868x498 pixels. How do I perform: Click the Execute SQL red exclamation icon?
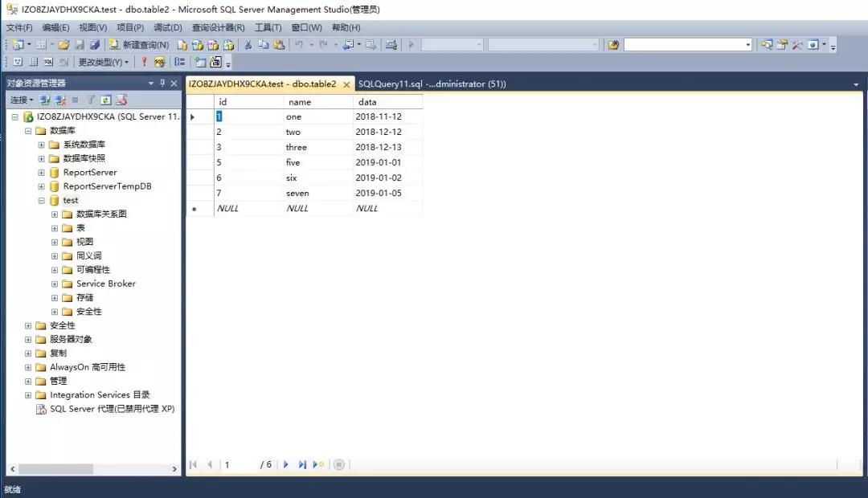(144, 62)
